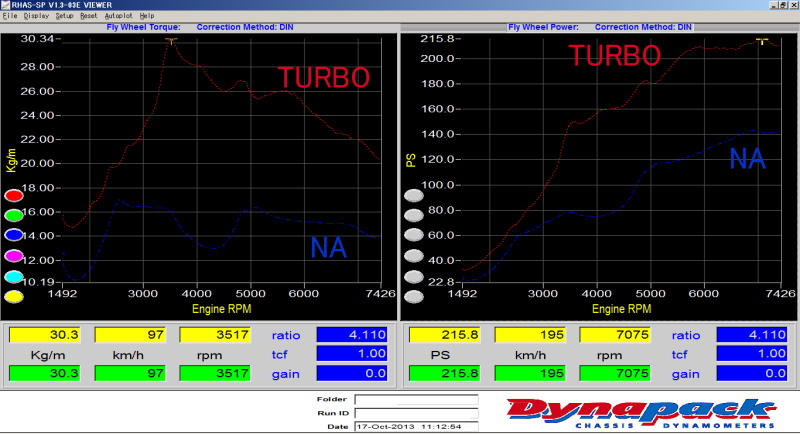Click the bottom gray run button on the power graph
Viewport: 800px width, 434px height.
pos(414,296)
